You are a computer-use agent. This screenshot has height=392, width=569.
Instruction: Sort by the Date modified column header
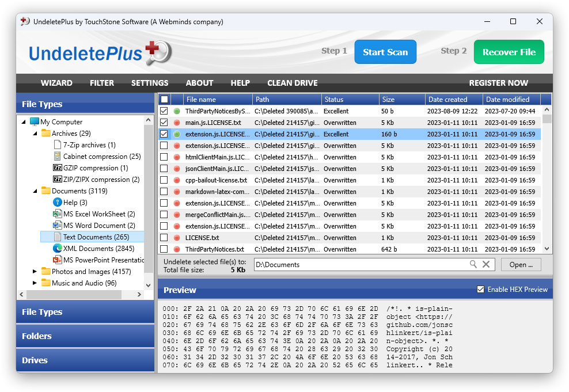tap(511, 100)
